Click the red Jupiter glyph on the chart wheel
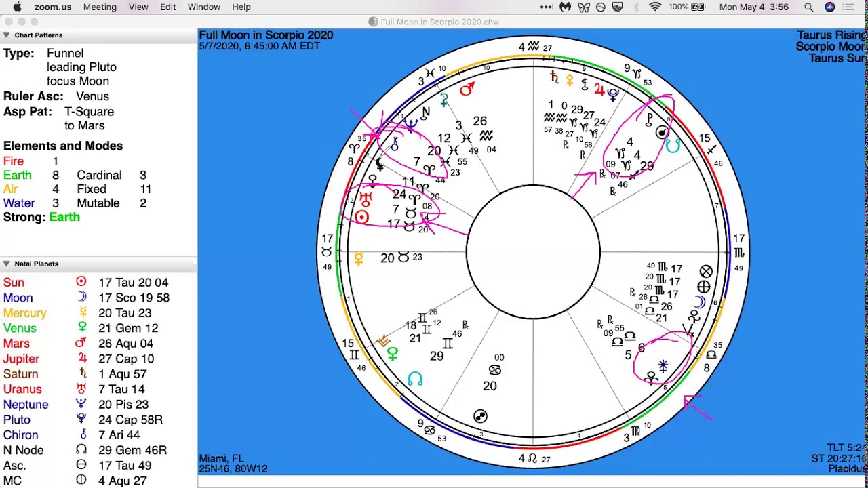The height and width of the screenshot is (488, 868). (x=599, y=89)
